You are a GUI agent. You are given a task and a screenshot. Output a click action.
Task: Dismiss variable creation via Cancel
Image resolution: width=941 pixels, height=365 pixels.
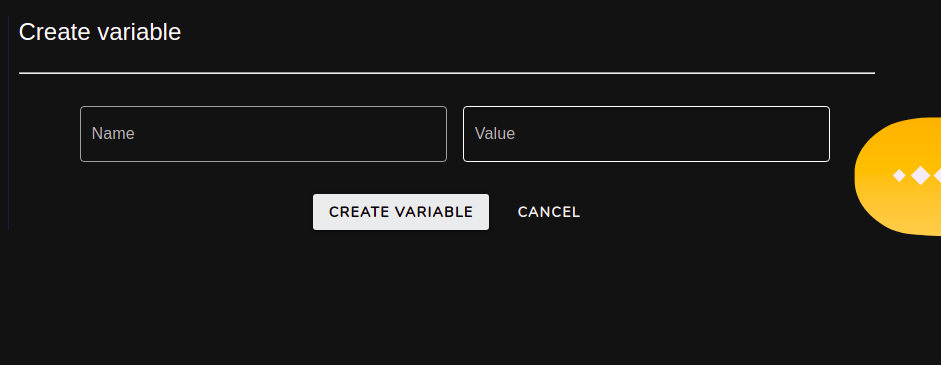point(549,212)
